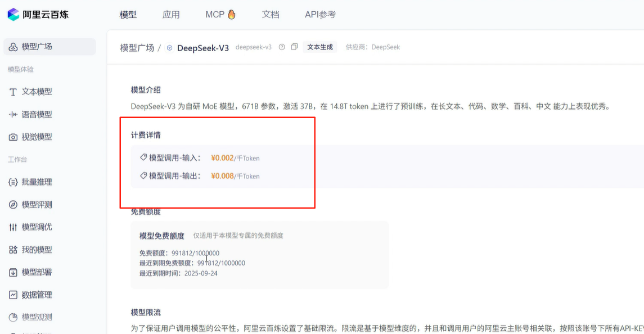Select the 语音模型 waveform icon
This screenshot has height=334, width=644.
tap(13, 115)
